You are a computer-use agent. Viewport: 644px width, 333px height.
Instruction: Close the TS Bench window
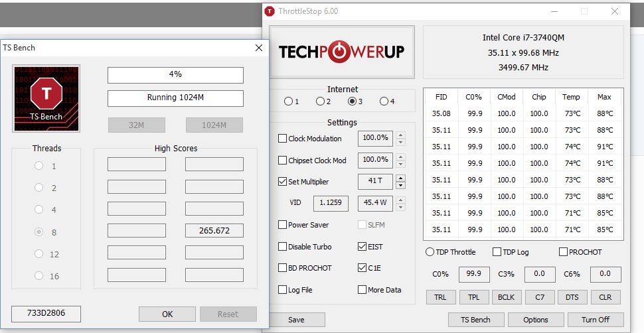(x=259, y=48)
